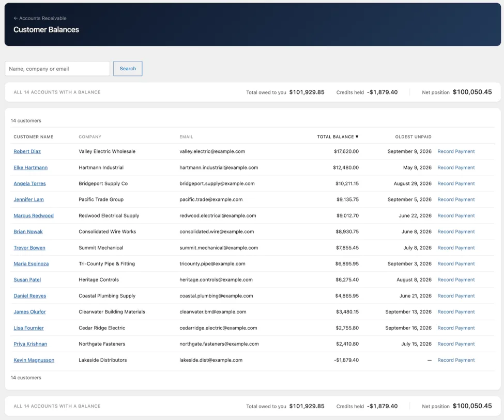Image resolution: width=504 pixels, height=420 pixels.
Task: Record Payment for Consolidated Wire Works
Action: (456, 231)
